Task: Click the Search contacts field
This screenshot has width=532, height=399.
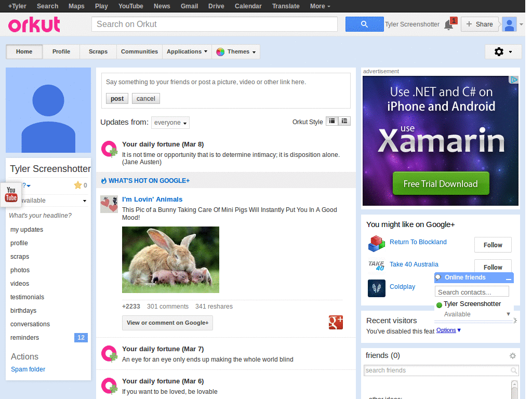Action: 472,292
